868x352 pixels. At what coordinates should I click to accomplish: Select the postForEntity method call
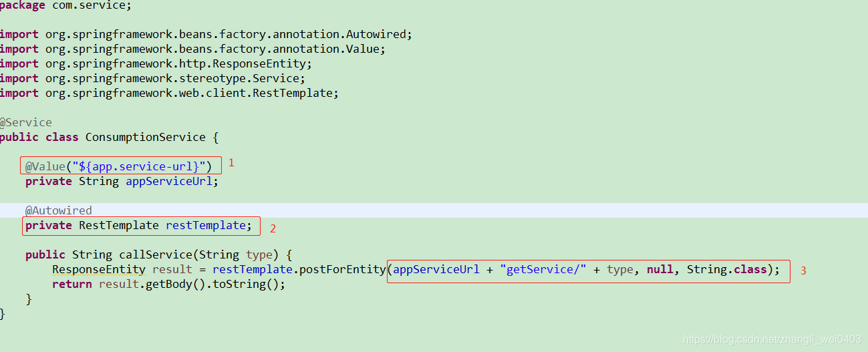[x=343, y=269]
